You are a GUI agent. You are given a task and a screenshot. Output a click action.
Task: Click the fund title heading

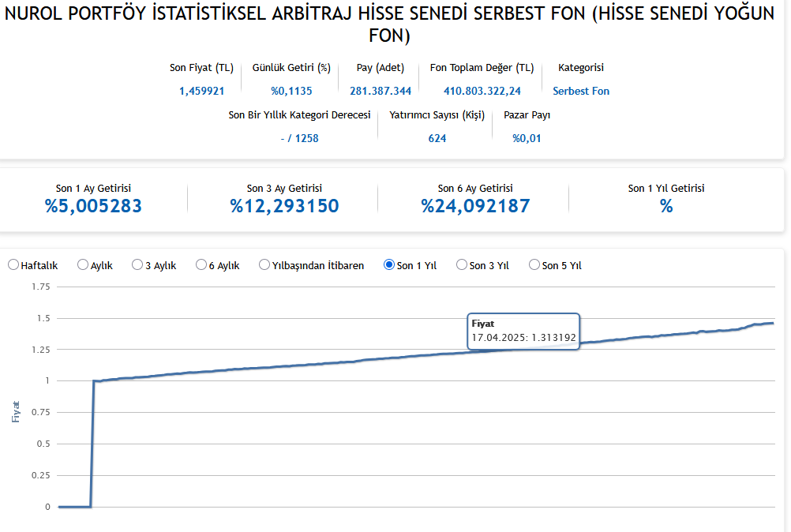[x=390, y=25]
